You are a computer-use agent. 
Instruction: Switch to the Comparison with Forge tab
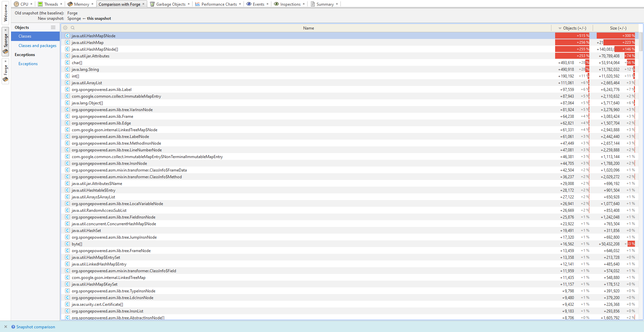tap(119, 4)
